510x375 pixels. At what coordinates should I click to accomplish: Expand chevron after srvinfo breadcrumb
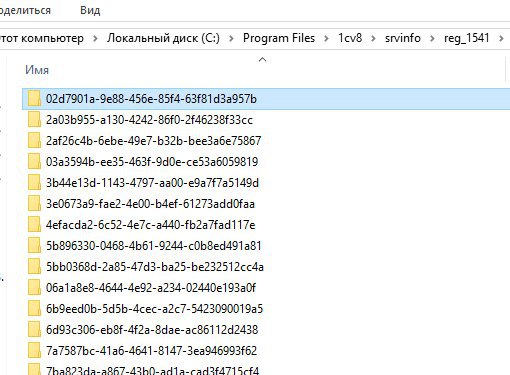432,39
